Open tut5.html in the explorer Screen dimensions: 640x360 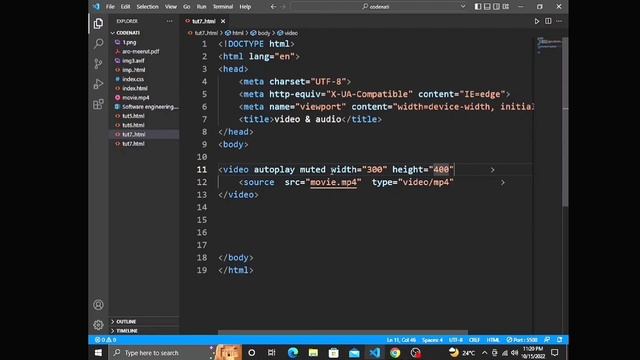(x=133, y=116)
